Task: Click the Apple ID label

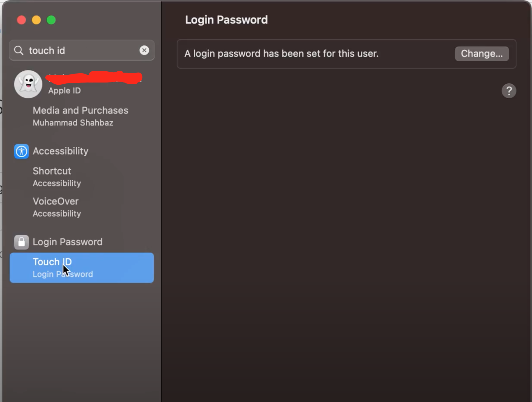Action: (x=65, y=91)
